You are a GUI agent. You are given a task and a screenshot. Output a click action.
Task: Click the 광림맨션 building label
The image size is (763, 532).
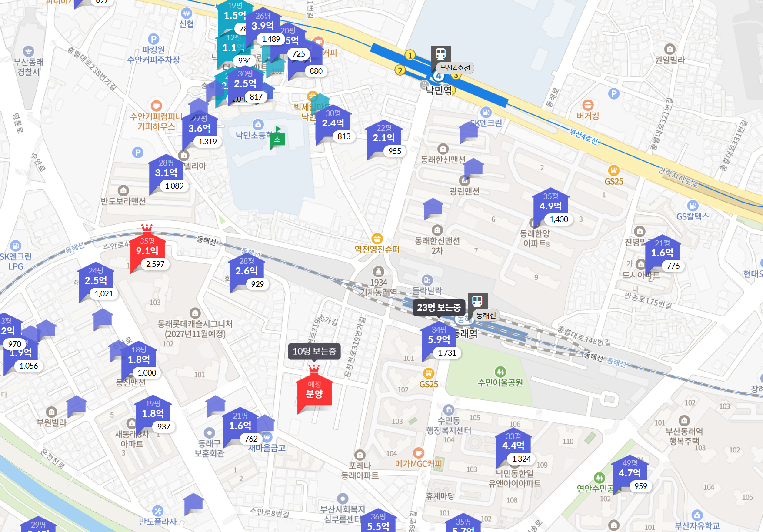coord(465,191)
